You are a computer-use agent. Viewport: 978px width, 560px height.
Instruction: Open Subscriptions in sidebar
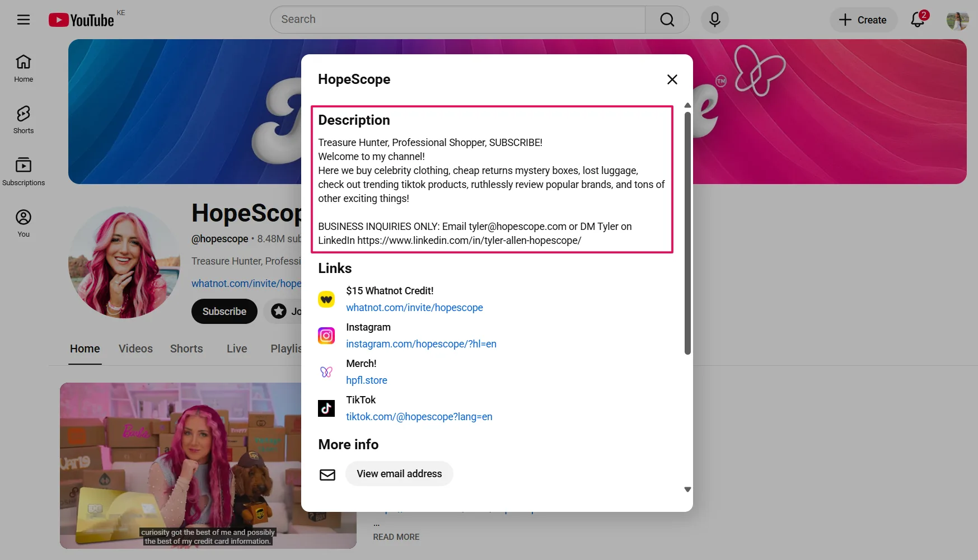pyautogui.click(x=24, y=172)
